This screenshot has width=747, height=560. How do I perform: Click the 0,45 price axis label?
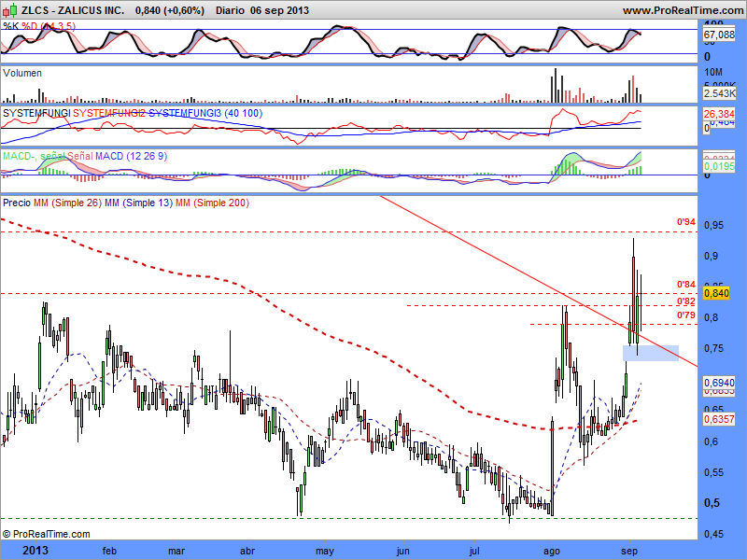(x=713, y=534)
